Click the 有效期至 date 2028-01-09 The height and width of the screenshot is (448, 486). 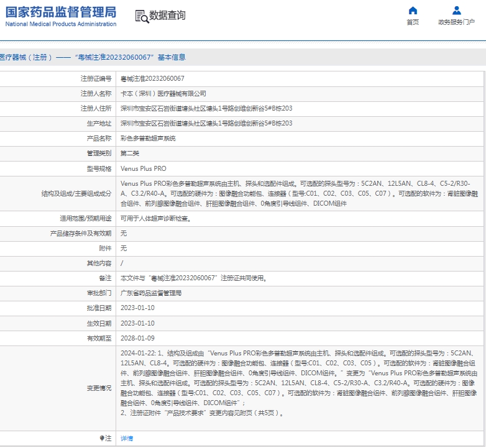tap(137, 338)
